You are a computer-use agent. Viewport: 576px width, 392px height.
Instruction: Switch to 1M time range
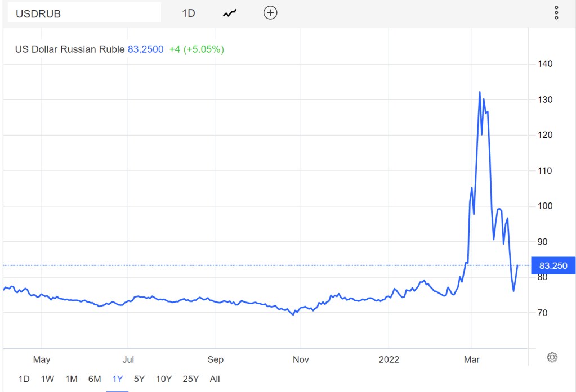click(71, 379)
